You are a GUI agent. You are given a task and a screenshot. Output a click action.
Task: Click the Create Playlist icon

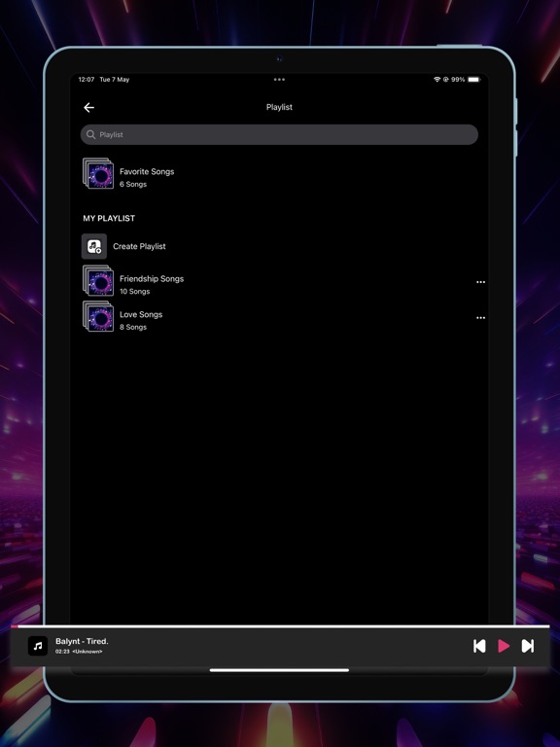tap(94, 246)
